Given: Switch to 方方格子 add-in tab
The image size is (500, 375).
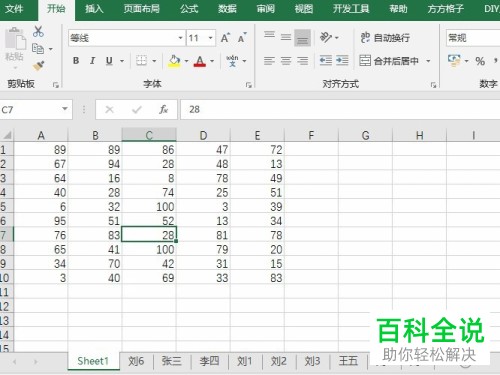Looking at the screenshot, I should coord(446,9).
